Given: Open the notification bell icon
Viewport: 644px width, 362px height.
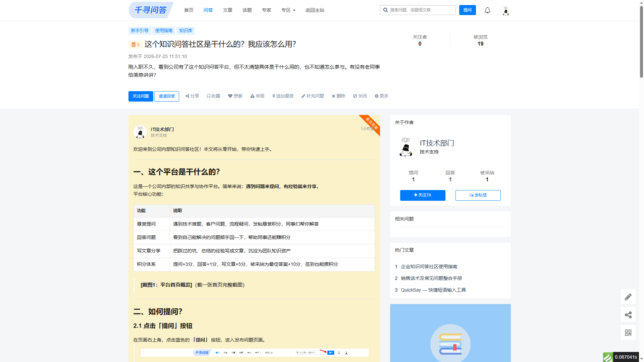Looking at the screenshot, I should click(x=487, y=10).
